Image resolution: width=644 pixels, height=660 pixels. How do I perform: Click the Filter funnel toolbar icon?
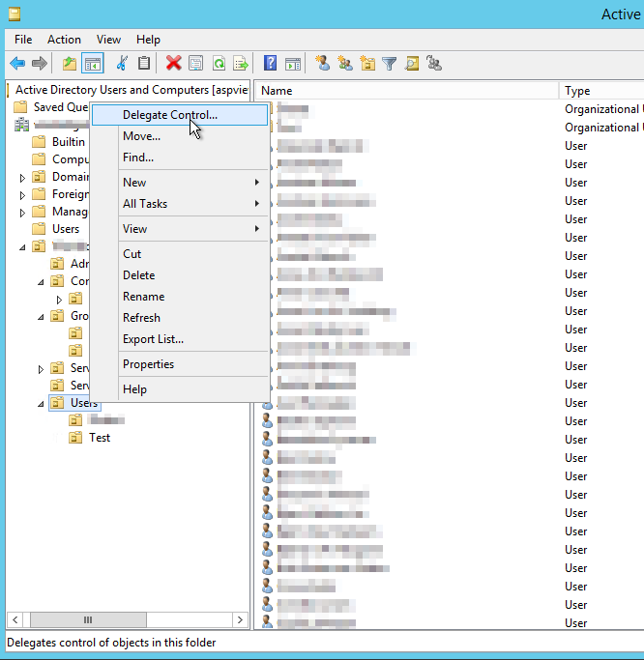pos(390,64)
